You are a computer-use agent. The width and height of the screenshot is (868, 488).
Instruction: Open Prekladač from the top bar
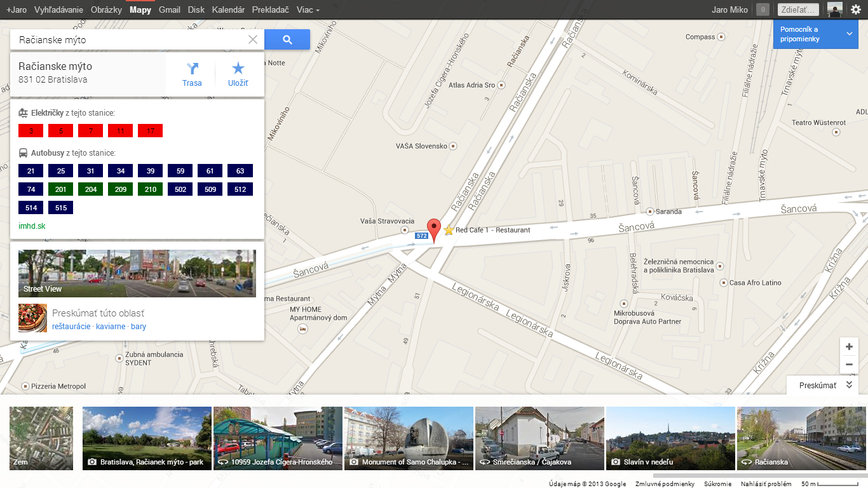[x=270, y=10]
